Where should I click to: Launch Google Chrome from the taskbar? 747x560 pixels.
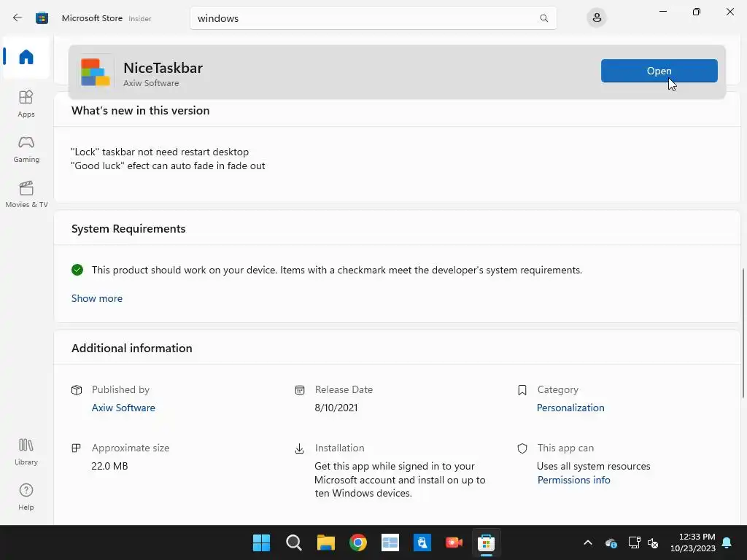(358, 542)
